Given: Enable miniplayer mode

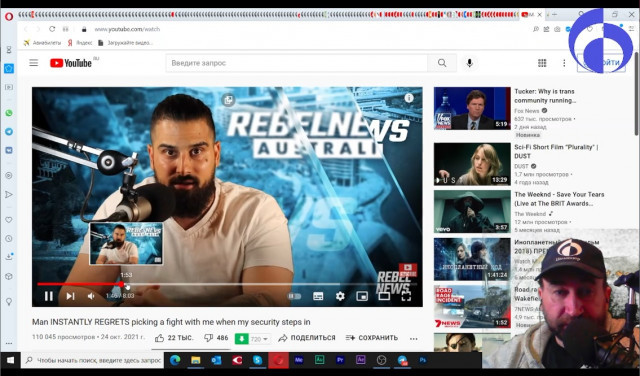Looking at the screenshot, I should pyautogui.click(x=362, y=296).
